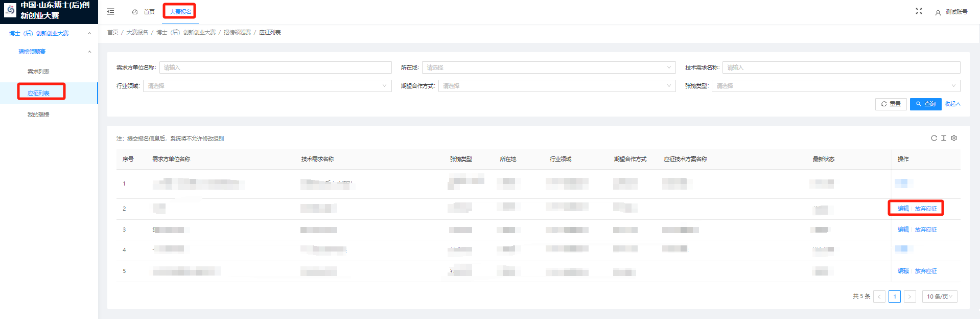Click the fullscreen toggle icon in header
The image size is (980, 319).
919,11
